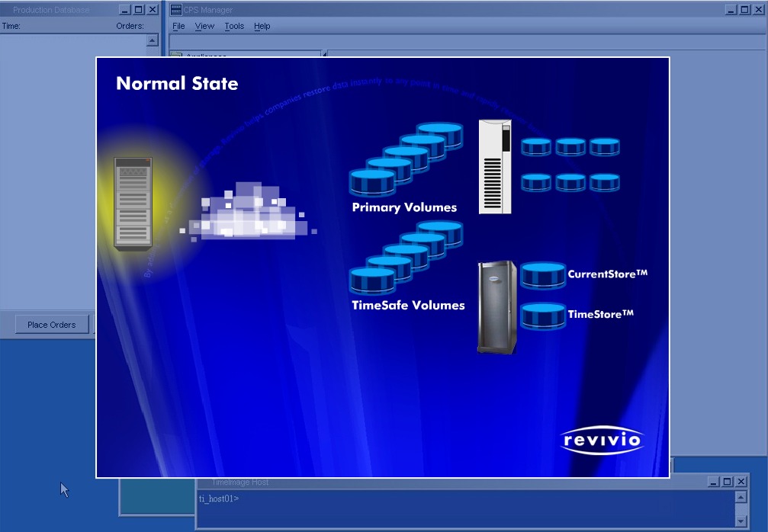The width and height of the screenshot is (768, 532).
Task: Click the CPS Manager title bar icon
Action: point(176,10)
